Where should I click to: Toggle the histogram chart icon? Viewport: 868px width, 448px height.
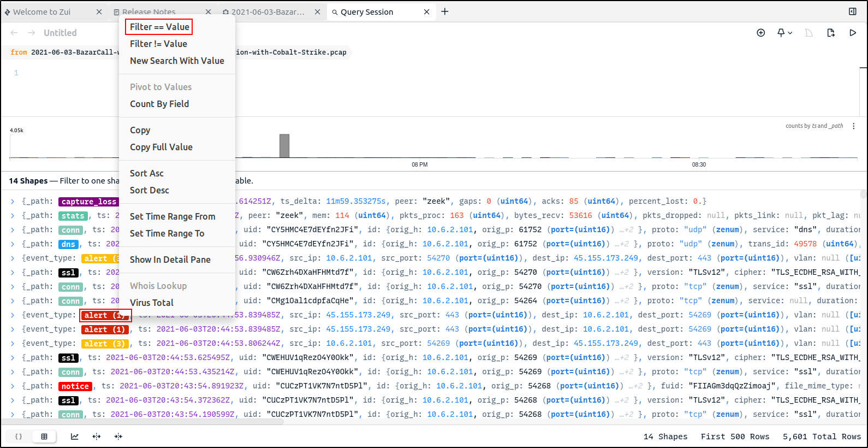click(x=74, y=437)
